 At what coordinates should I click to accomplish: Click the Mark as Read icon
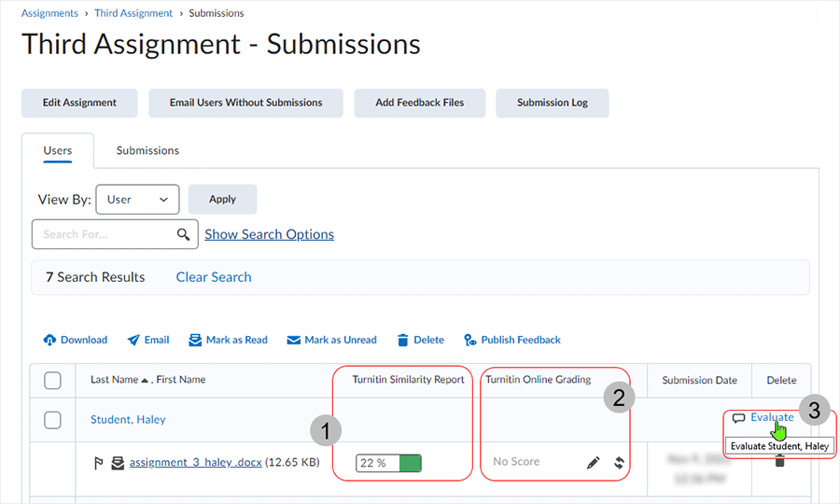click(195, 340)
